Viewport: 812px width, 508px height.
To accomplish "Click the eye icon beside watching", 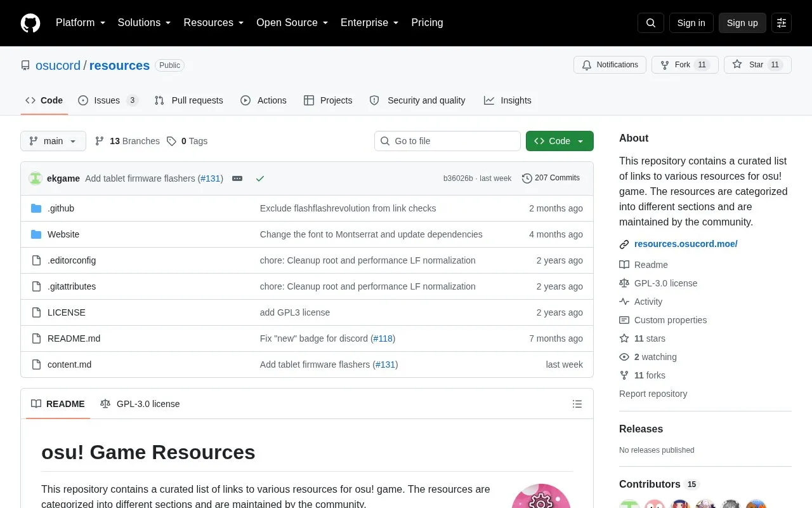I will (x=624, y=357).
